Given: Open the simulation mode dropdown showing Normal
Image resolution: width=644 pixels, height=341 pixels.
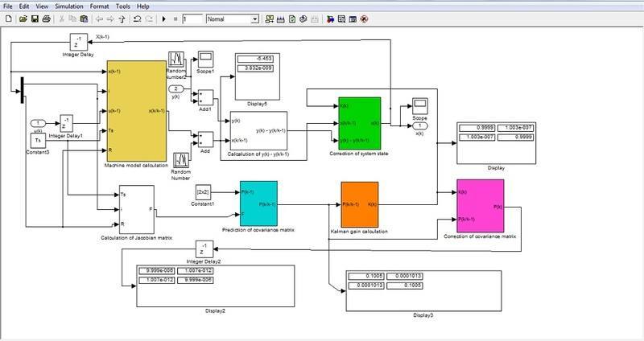Looking at the screenshot, I should click(x=232, y=18).
